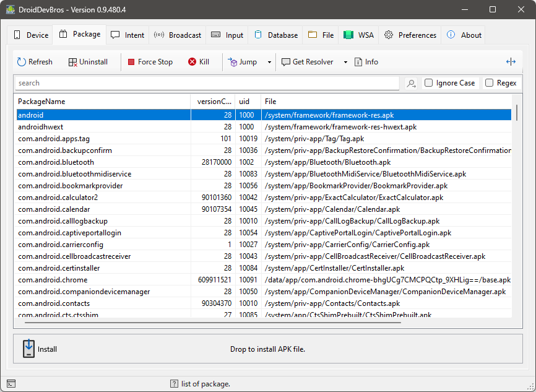Switch to the Database tab
The width and height of the screenshot is (536, 392).
click(275, 35)
